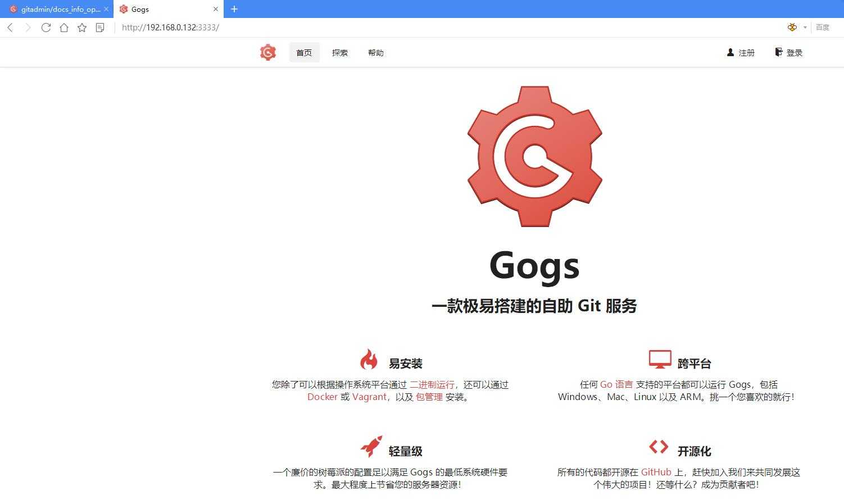Viewport: 844px width, 504px height.
Task: Open the GitHub link
Action: pos(656,473)
